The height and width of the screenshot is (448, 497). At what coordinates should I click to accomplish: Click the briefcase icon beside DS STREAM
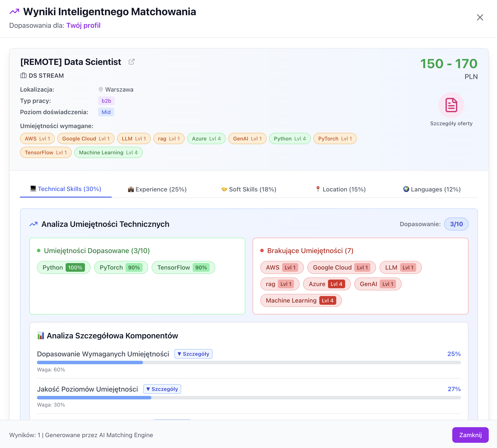[x=23, y=76]
